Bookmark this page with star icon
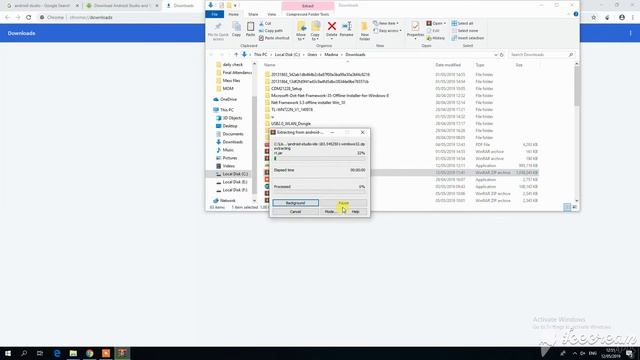The height and width of the screenshot is (360, 640). pos(594,18)
